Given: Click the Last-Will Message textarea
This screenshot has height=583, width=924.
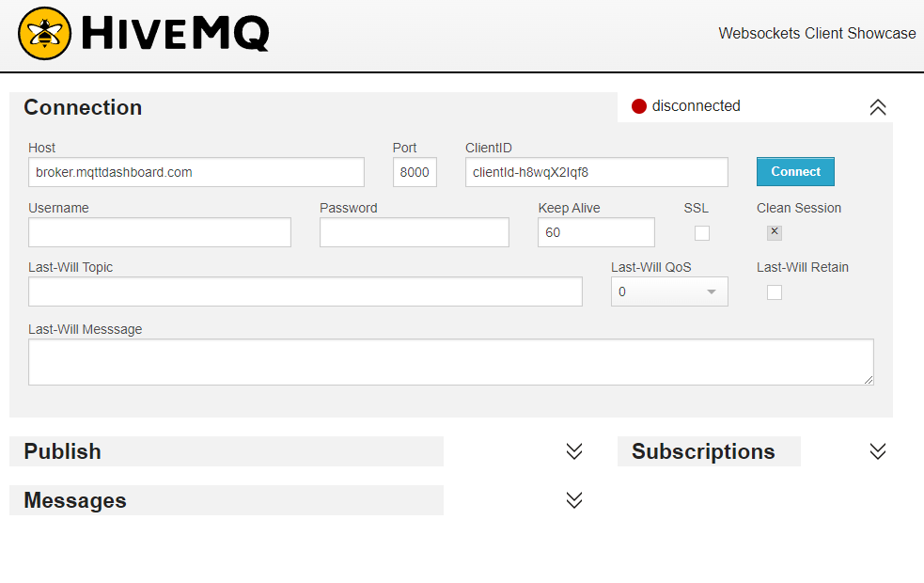Looking at the screenshot, I should (x=451, y=362).
